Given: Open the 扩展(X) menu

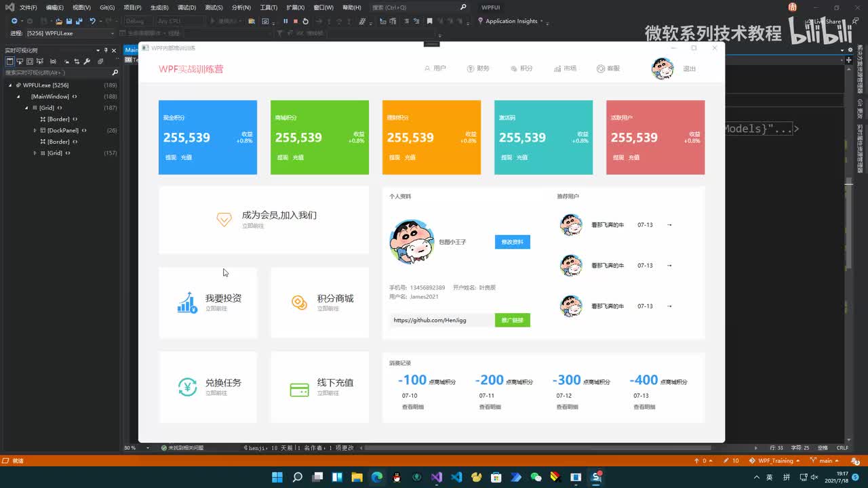Looking at the screenshot, I should (x=295, y=7).
